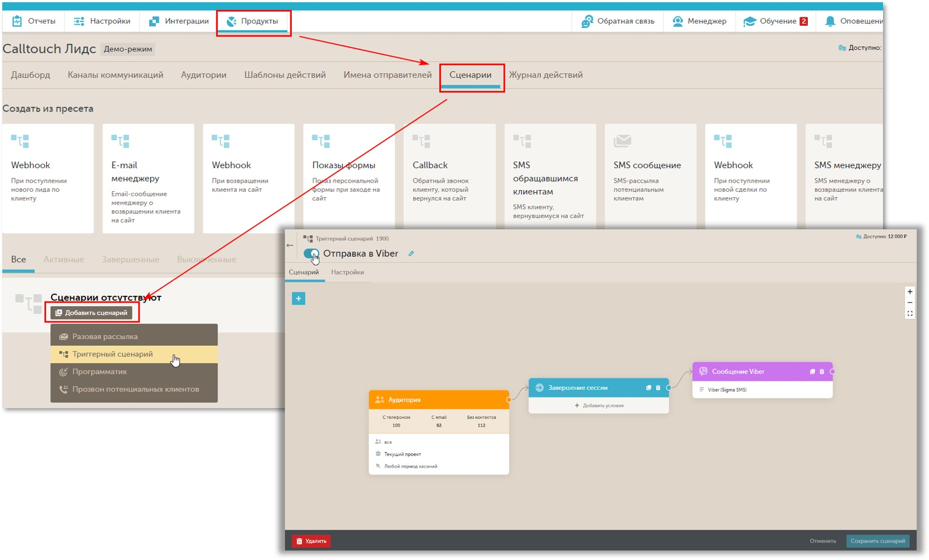Image resolution: width=929 pixels, height=560 pixels.
Task: Open the Менеджер section
Action: (699, 21)
